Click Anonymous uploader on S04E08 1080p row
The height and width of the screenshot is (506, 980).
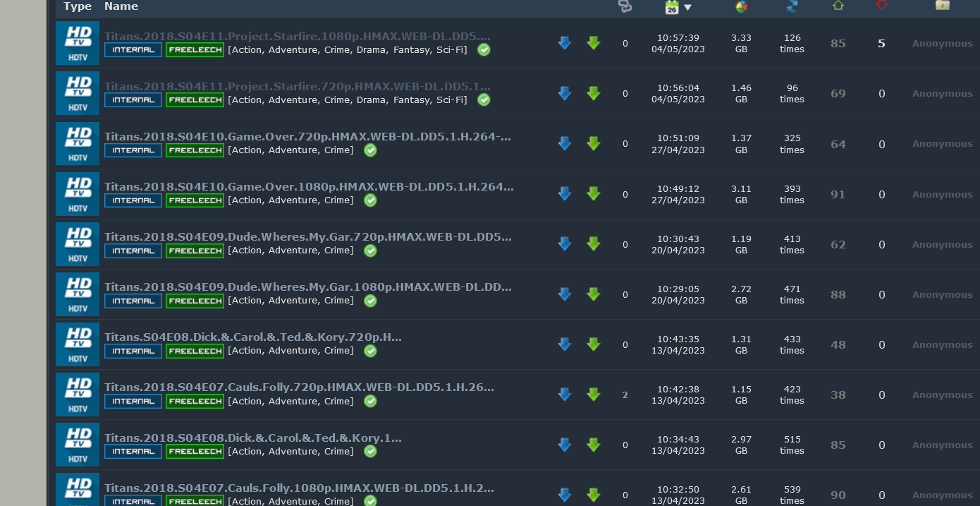(x=942, y=445)
